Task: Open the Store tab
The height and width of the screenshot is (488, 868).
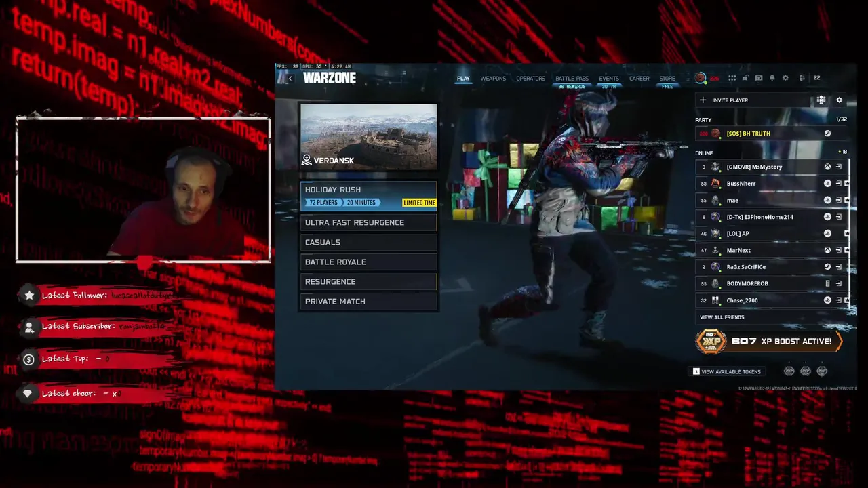Action: point(667,79)
